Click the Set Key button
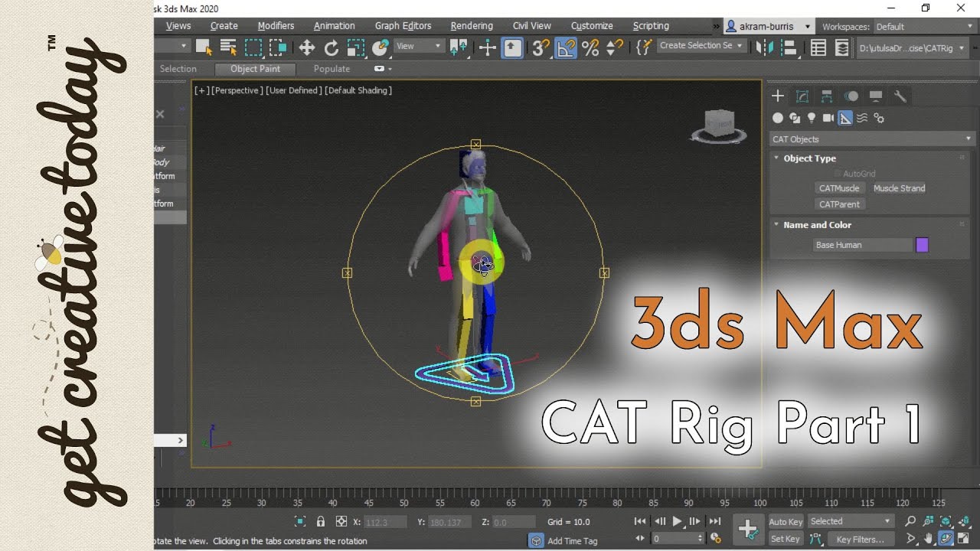This screenshot has width=980, height=551. pyautogui.click(x=786, y=539)
